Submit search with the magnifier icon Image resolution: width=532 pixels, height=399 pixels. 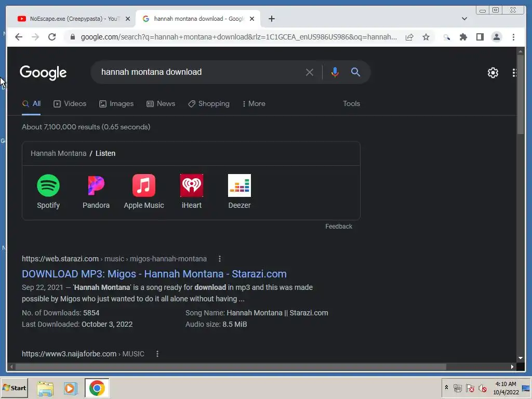(355, 72)
